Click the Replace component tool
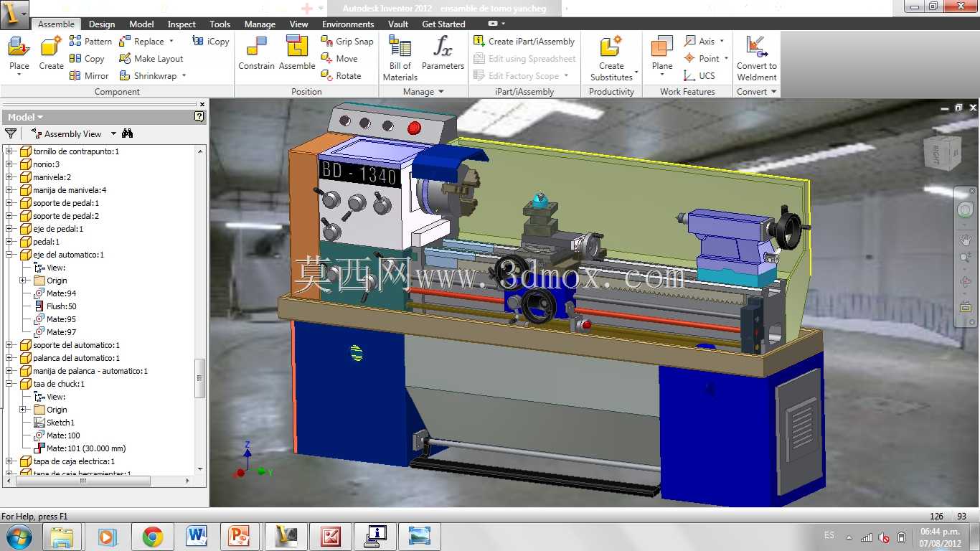This screenshot has width=980, height=551. pyautogui.click(x=141, y=42)
